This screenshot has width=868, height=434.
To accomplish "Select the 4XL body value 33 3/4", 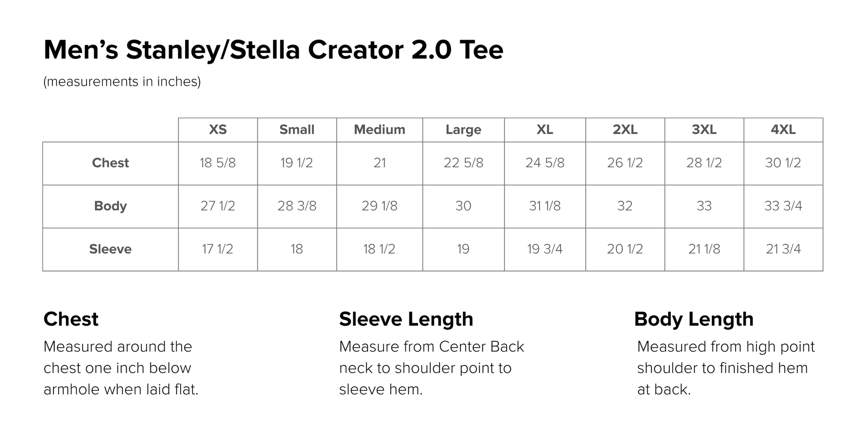I will (783, 206).
